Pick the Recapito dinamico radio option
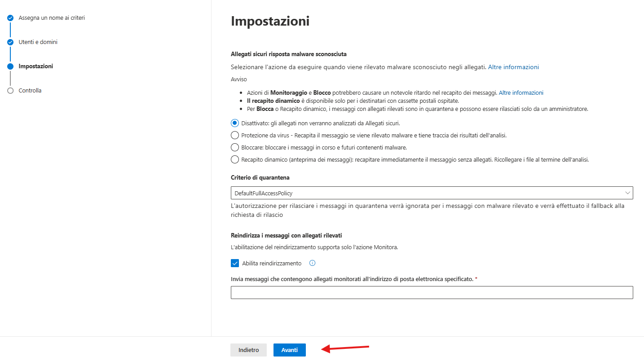This screenshot has width=644, height=361. click(x=234, y=159)
